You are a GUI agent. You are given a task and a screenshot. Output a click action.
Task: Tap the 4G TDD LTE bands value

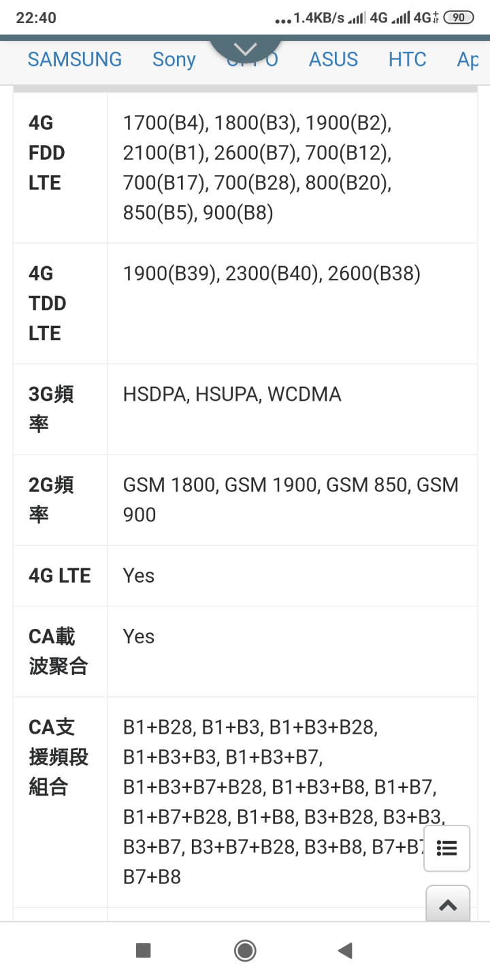(x=272, y=274)
